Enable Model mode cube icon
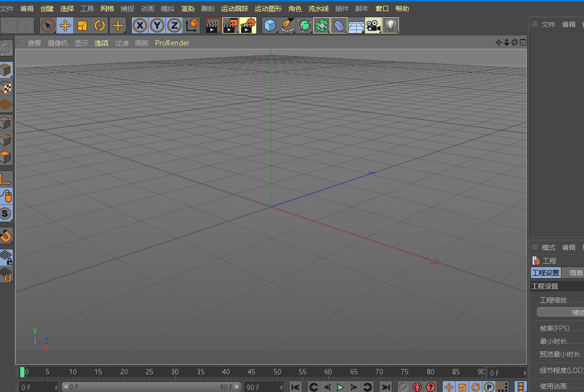Viewport: 584px width, 392px height. click(6, 70)
